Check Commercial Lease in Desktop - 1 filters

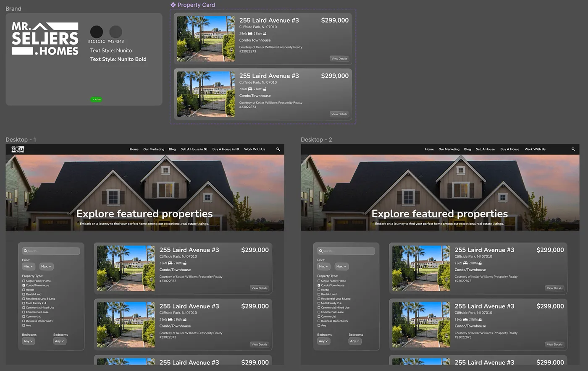tap(24, 312)
